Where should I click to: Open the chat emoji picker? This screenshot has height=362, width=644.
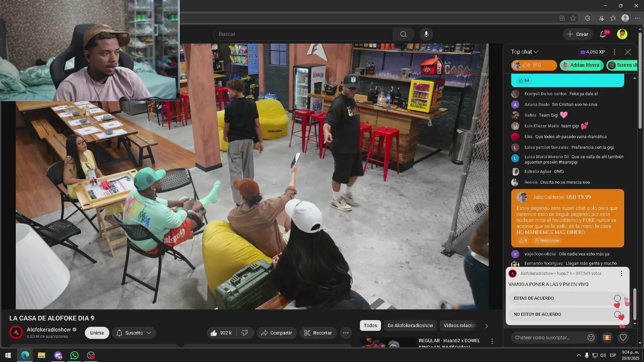click(591, 337)
